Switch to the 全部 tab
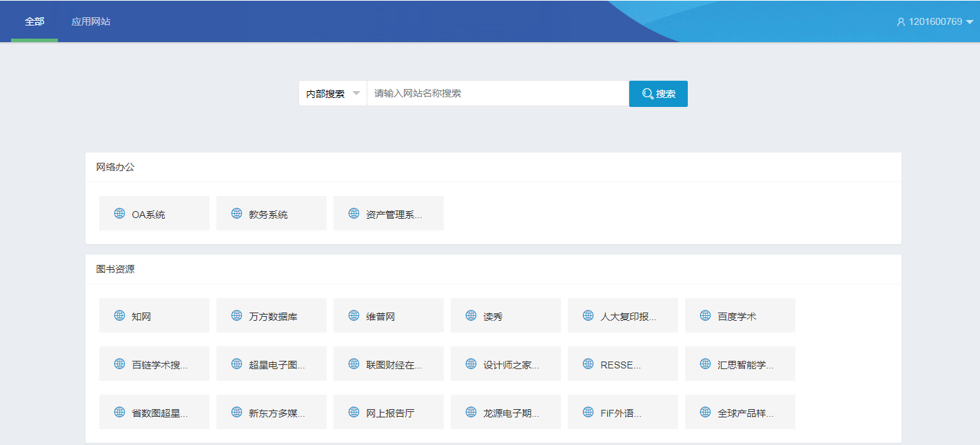The height and width of the screenshot is (445, 980). [34, 21]
